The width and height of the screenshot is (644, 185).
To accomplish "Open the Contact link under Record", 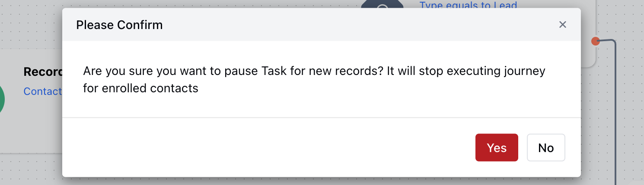I will 43,91.
